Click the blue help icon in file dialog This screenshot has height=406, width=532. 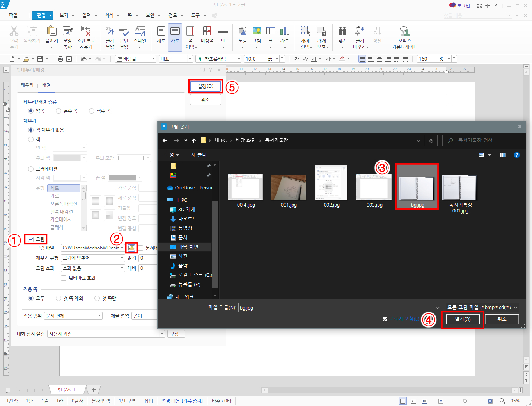pos(517,155)
